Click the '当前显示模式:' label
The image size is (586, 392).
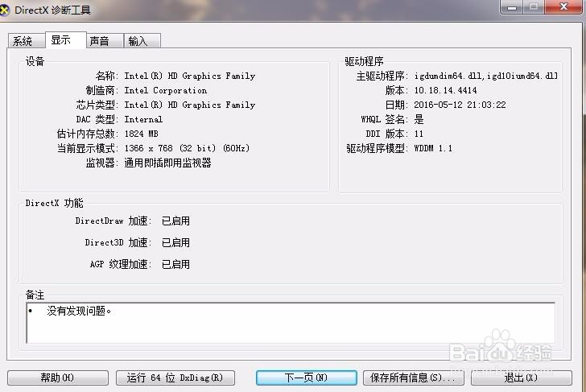click(88, 148)
